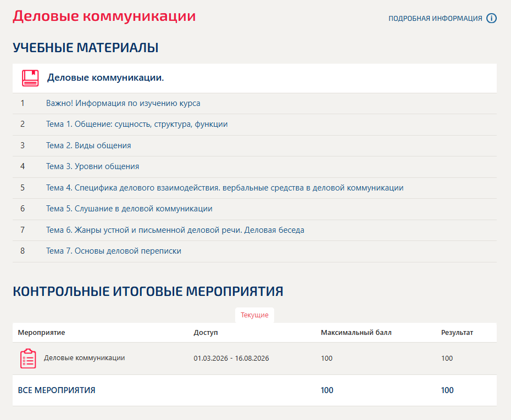Viewport: 511px width, 420px height.
Task: Open Тема 2. Виды общения
Action: [x=88, y=145]
